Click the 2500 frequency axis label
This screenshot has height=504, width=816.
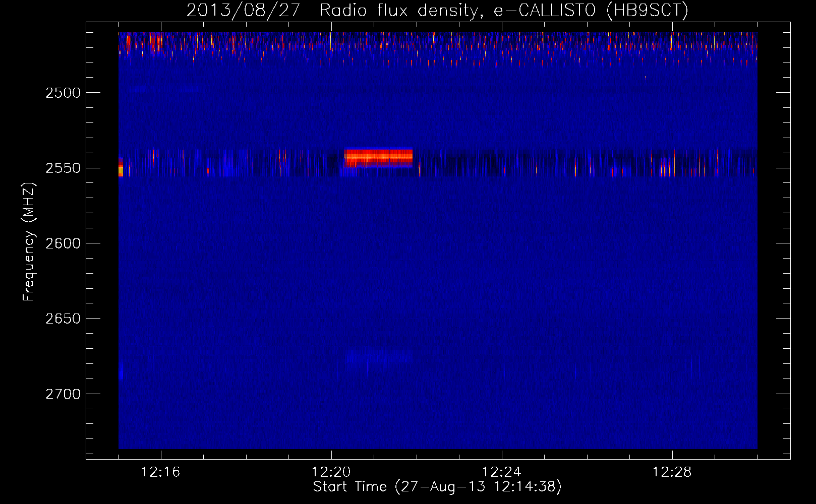tap(63, 93)
